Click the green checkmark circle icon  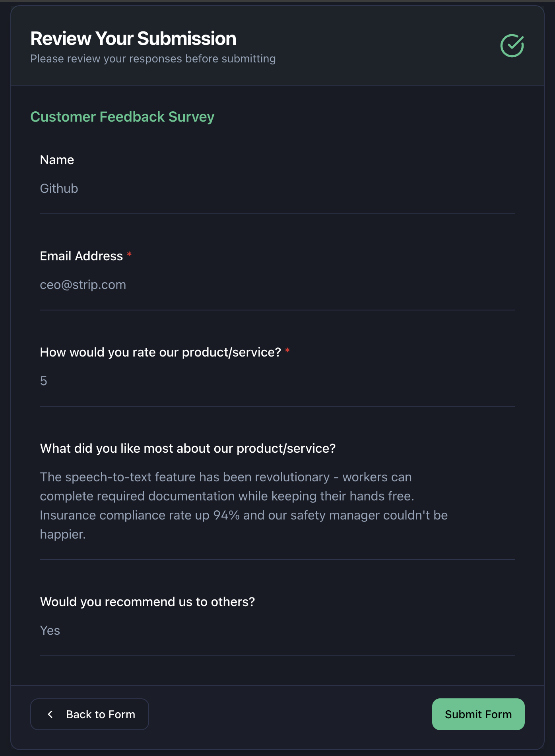click(512, 46)
